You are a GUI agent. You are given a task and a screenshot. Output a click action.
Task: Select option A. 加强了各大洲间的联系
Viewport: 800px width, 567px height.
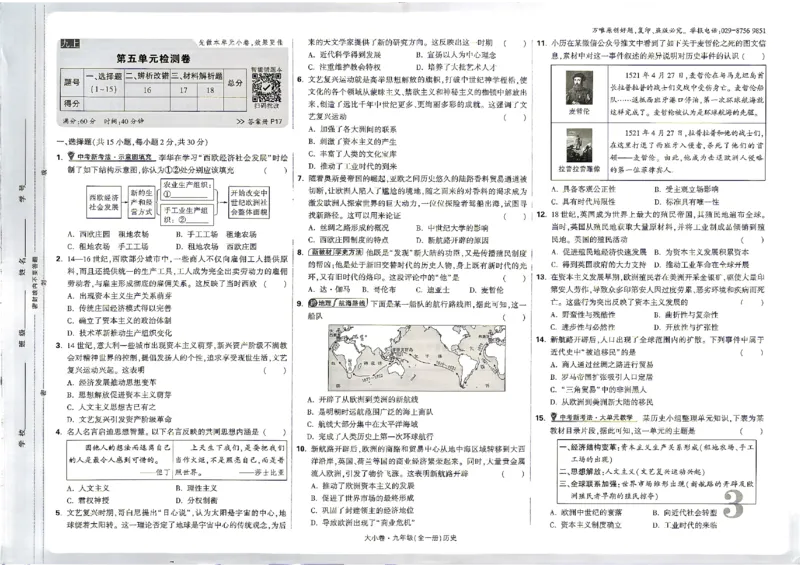pyautogui.click(x=353, y=129)
